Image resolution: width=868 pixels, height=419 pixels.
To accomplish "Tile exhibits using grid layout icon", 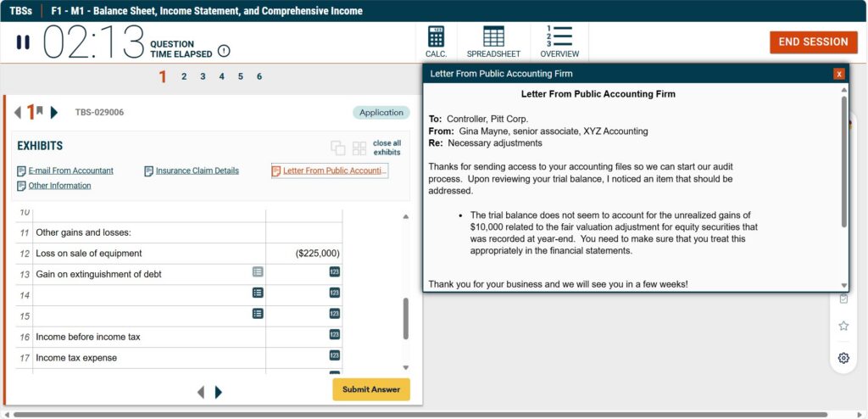I will tap(359, 148).
